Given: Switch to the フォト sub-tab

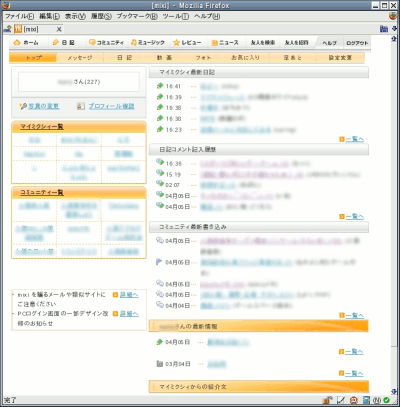Looking at the screenshot, I should 203,58.
